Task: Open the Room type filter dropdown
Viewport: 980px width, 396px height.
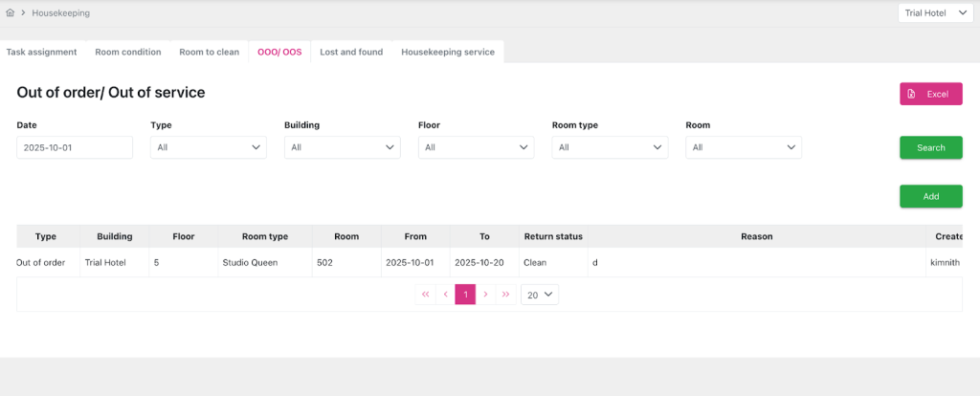Action: [610, 147]
